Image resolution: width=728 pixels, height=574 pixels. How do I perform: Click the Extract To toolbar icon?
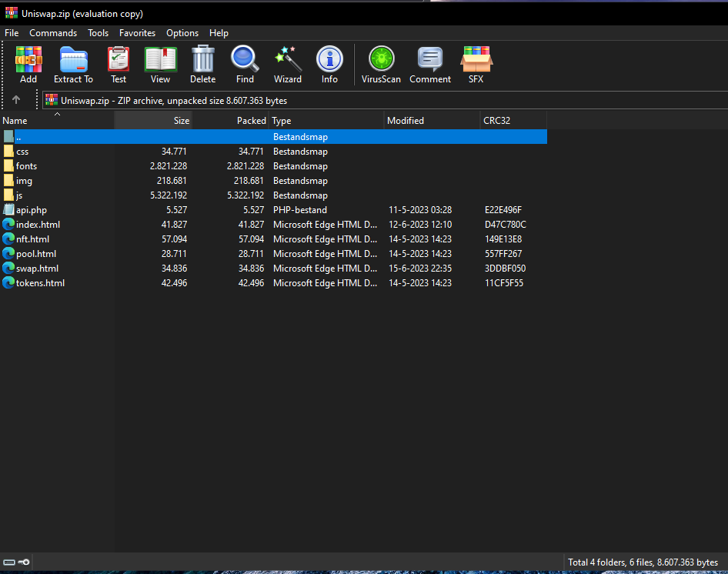[x=73, y=65]
